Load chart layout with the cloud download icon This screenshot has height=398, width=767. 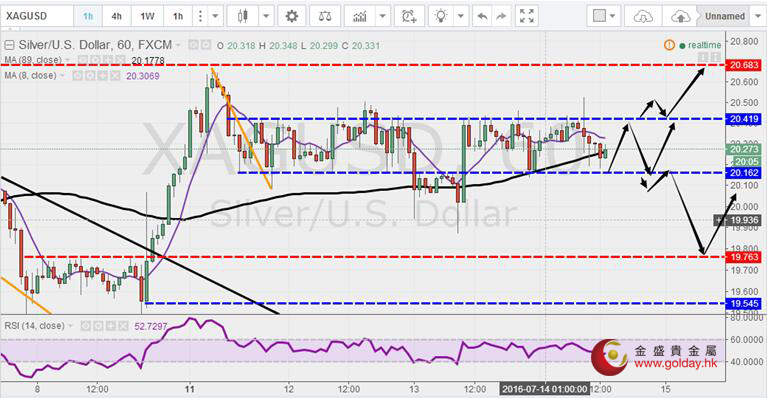click(643, 17)
